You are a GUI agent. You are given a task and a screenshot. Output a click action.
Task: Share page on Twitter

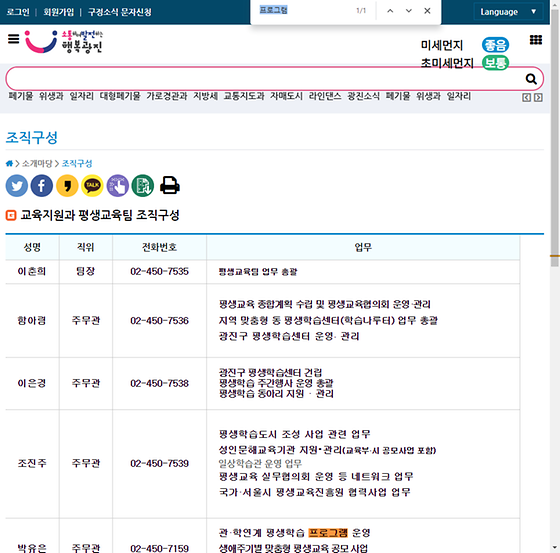[16, 186]
